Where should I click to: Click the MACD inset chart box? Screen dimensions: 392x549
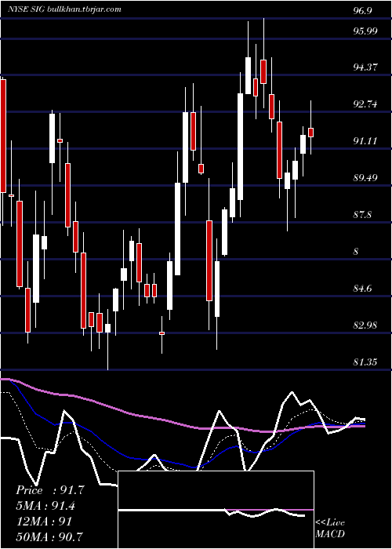[216, 510]
